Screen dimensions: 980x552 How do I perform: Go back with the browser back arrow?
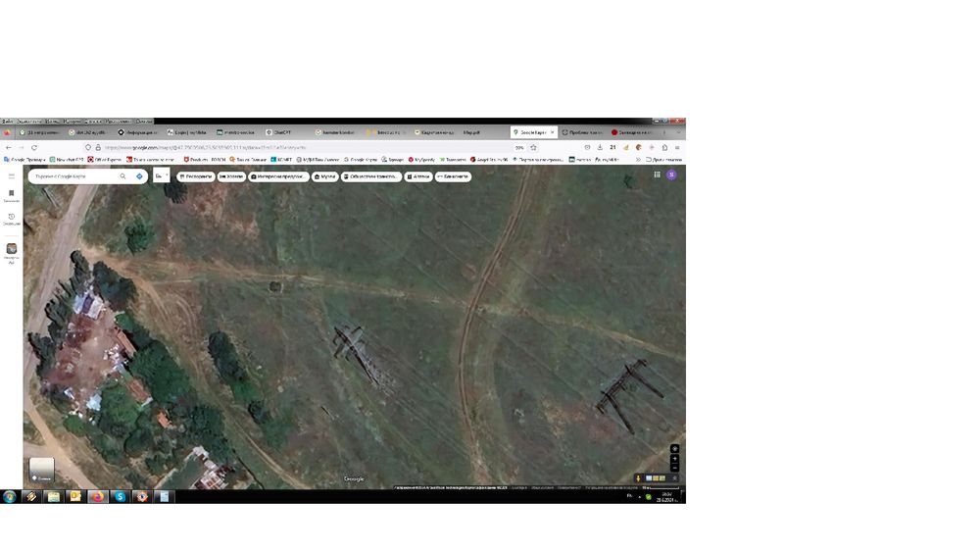pos(9,147)
